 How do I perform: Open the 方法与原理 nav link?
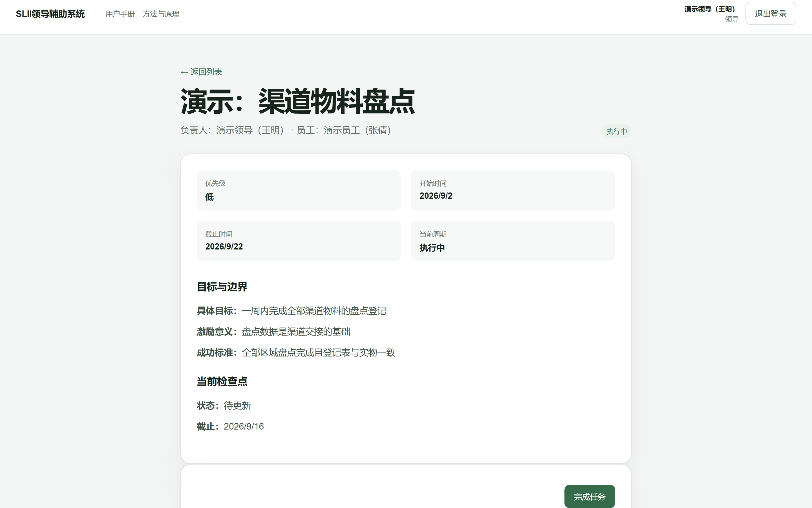[x=161, y=14]
